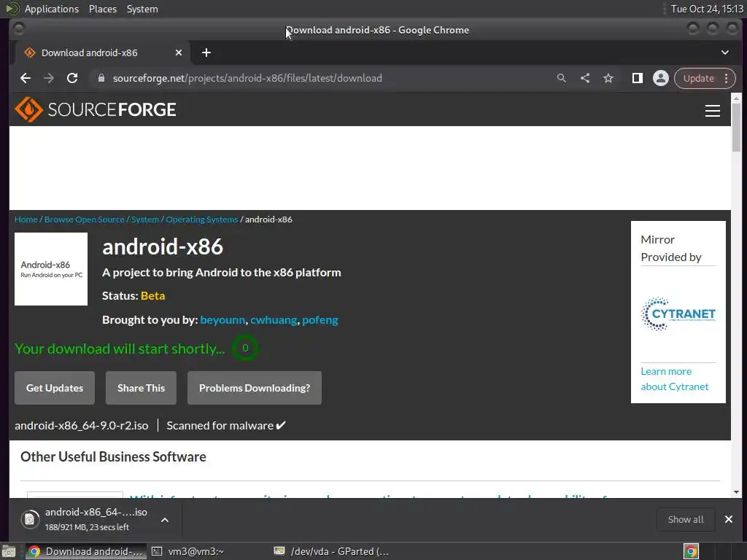747x560 pixels.
Task: Switch to the vm3@vm3 terminal taskbar entry
Action: tap(189, 551)
